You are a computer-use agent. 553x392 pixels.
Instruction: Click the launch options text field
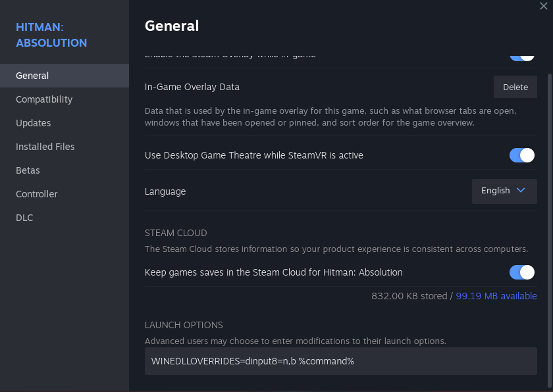coord(340,362)
